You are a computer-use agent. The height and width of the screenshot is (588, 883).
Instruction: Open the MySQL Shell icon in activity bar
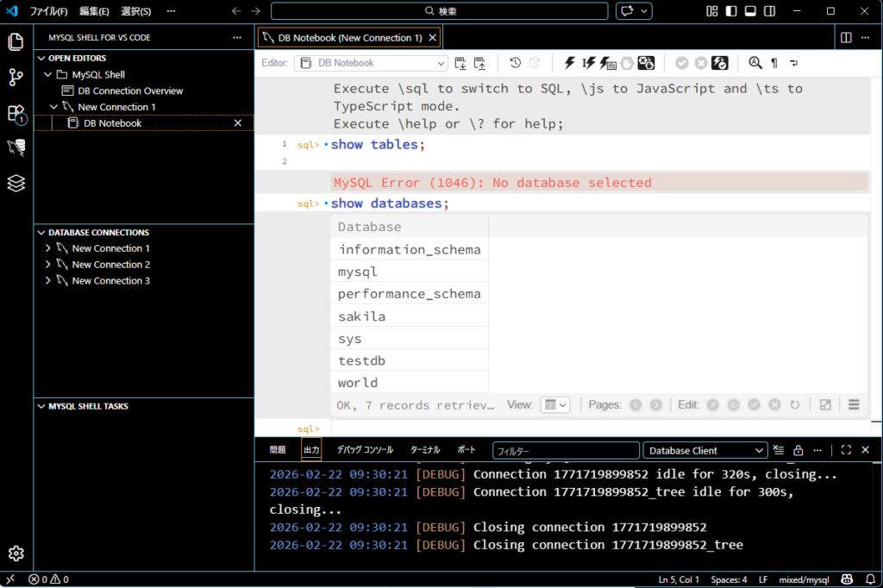click(16, 147)
